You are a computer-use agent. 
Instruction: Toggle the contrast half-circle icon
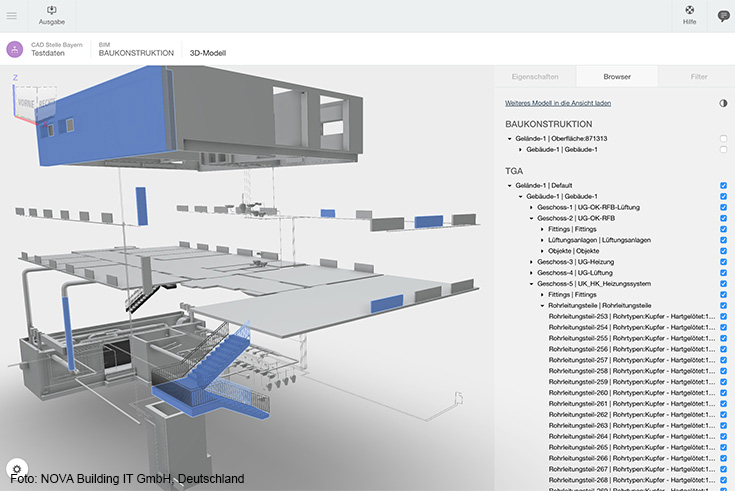point(723,103)
